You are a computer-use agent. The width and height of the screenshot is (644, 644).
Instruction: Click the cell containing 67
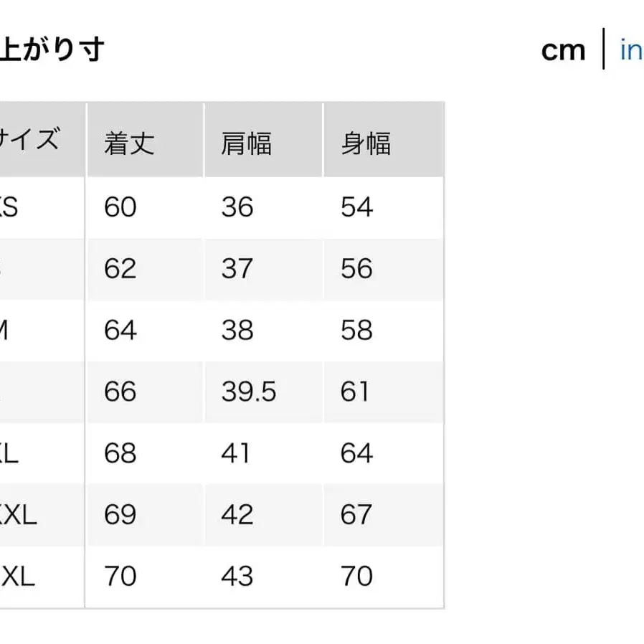tap(356, 515)
